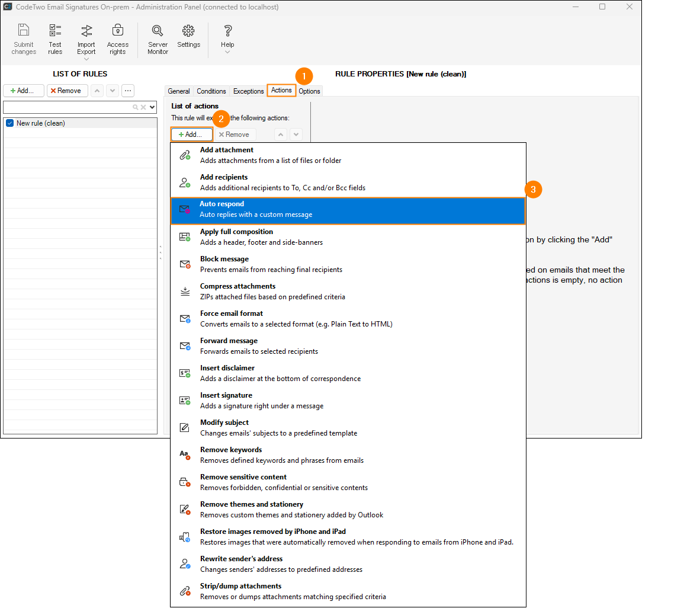
Task: Click Add button in List of Rules
Action: coord(23,91)
